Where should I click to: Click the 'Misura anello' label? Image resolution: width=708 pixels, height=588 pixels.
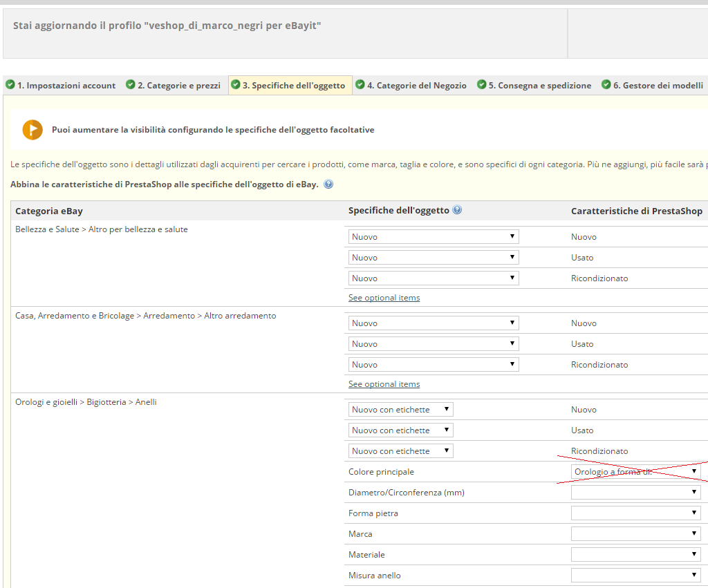pos(375,576)
